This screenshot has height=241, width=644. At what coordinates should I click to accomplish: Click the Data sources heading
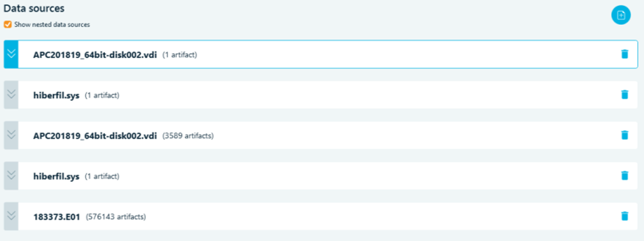(34, 8)
